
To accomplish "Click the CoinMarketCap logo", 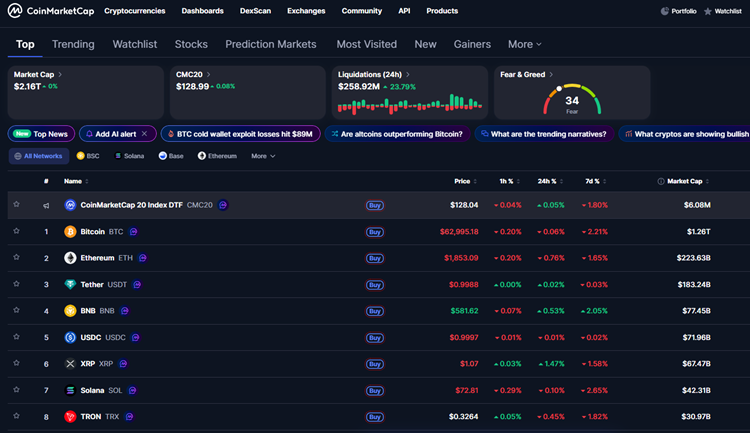I will (x=51, y=11).
